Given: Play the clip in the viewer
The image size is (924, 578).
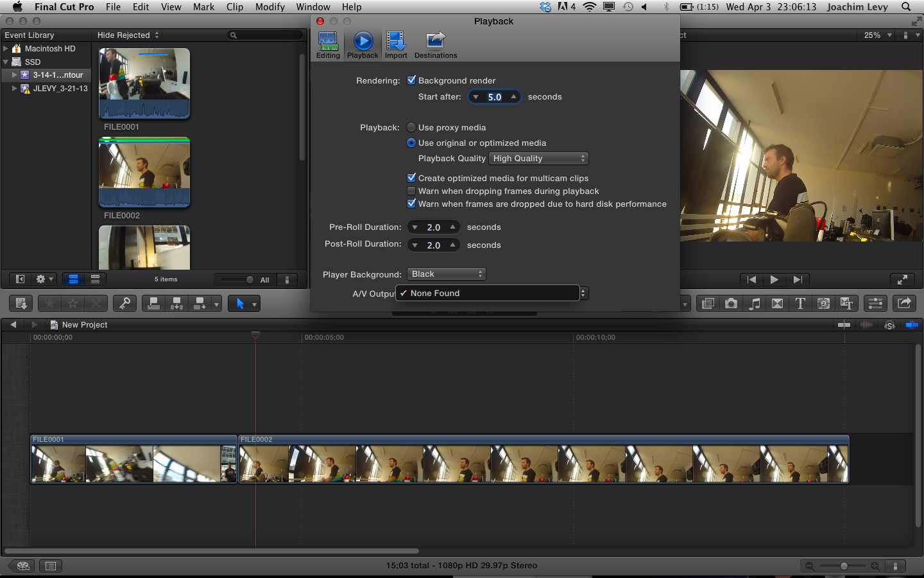Looking at the screenshot, I should [x=774, y=279].
